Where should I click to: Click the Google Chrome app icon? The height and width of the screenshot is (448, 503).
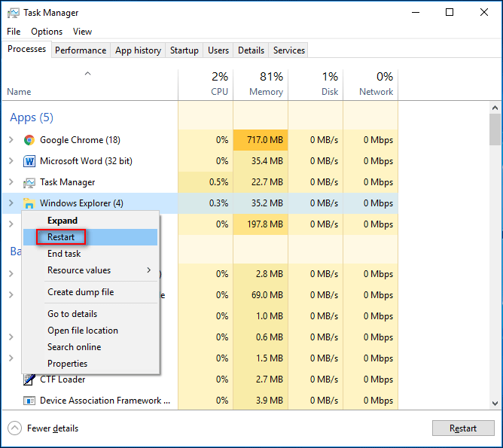[x=29, y=140]
